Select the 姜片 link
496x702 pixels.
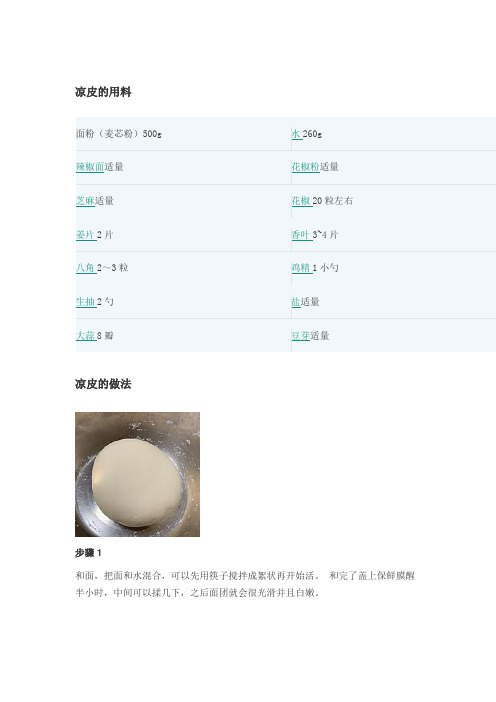[x=86, y=235]
